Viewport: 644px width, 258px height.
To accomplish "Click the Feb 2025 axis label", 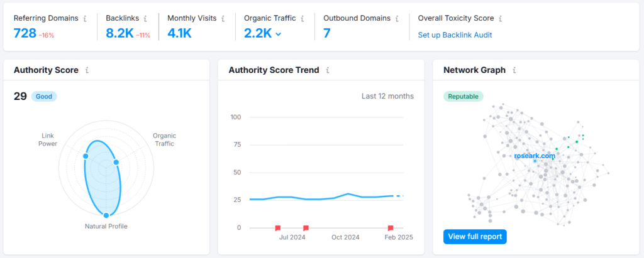I will 399,237.
